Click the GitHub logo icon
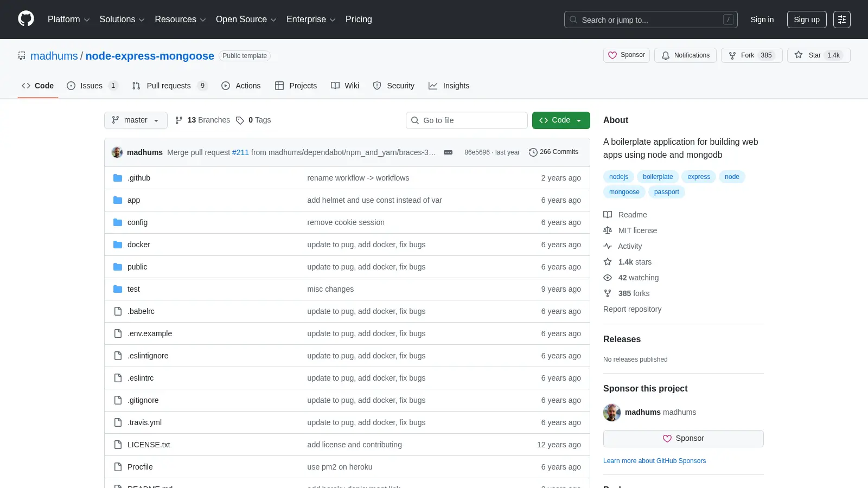868x488 pixels. click(26, 19)
